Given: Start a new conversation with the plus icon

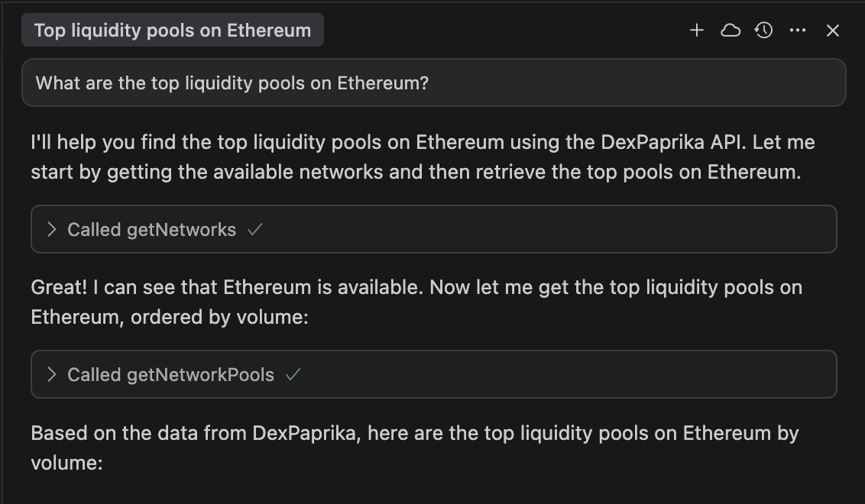Looking at the screenshot, I should 696,31.
